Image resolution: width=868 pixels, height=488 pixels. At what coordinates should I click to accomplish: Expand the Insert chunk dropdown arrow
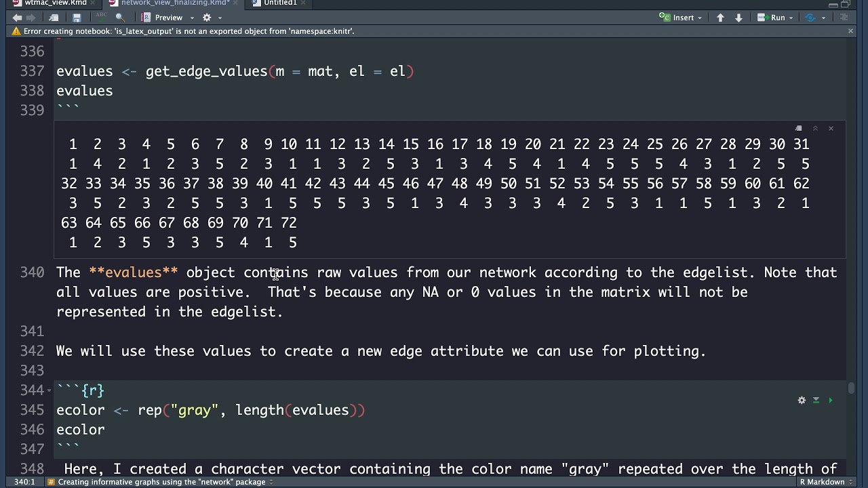point(701,18)
